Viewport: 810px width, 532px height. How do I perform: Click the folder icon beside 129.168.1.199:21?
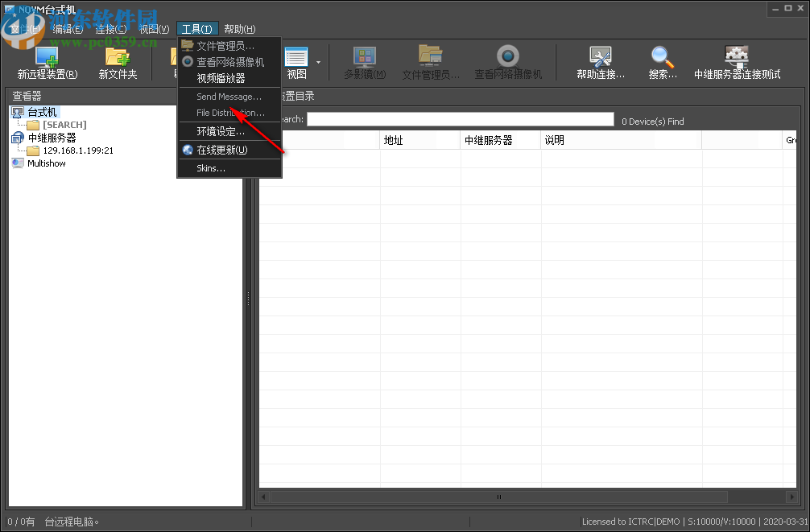(x=34, y=151)
